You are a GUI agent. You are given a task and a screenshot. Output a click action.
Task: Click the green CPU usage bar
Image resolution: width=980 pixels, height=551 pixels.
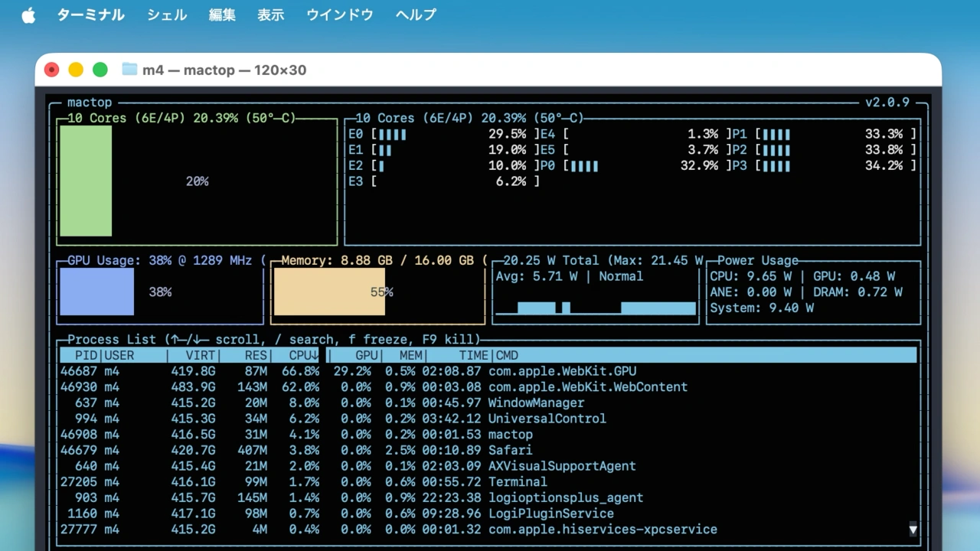pos(86,181)
